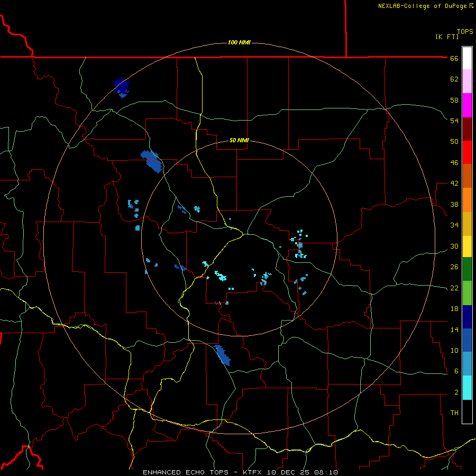Click the elongated blue echo south of the 50 NMI ring
476x476 pixels.
223,355
